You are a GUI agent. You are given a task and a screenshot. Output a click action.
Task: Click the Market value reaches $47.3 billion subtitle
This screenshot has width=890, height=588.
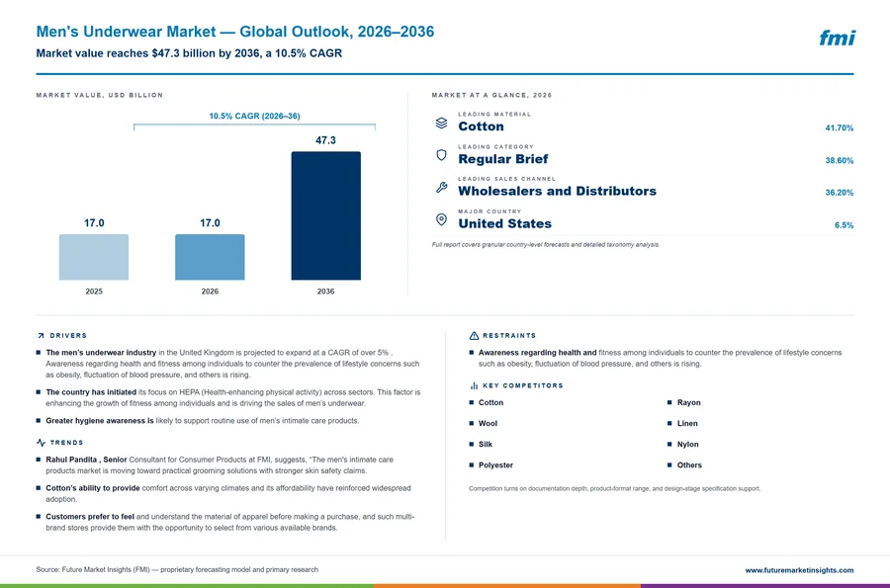[189, 53]
